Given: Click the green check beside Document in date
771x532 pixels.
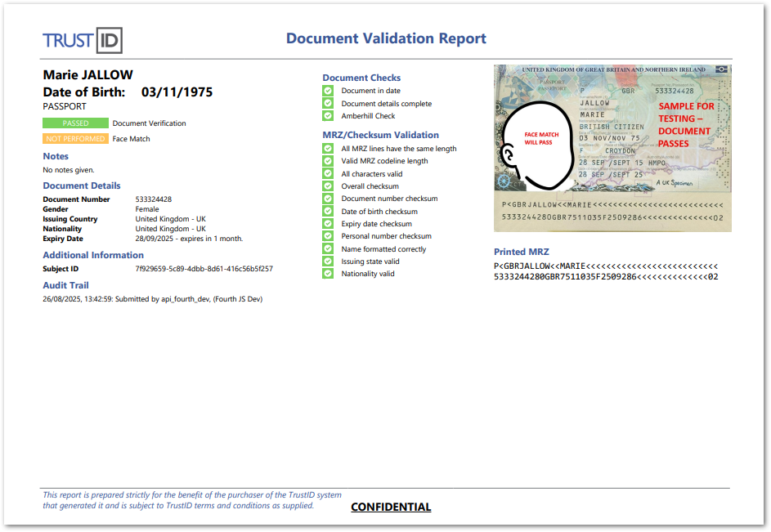Looking at the screenshot, I should point(328,91).
